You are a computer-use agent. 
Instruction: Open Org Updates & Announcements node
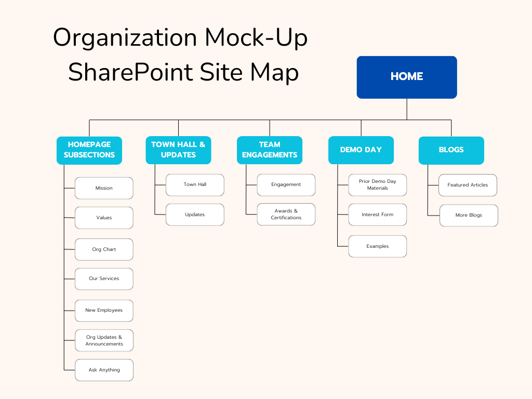point(104,340)
